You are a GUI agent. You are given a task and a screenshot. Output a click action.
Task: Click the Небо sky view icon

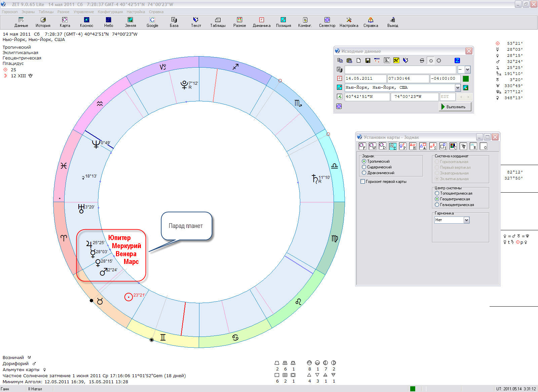[108, 22]
